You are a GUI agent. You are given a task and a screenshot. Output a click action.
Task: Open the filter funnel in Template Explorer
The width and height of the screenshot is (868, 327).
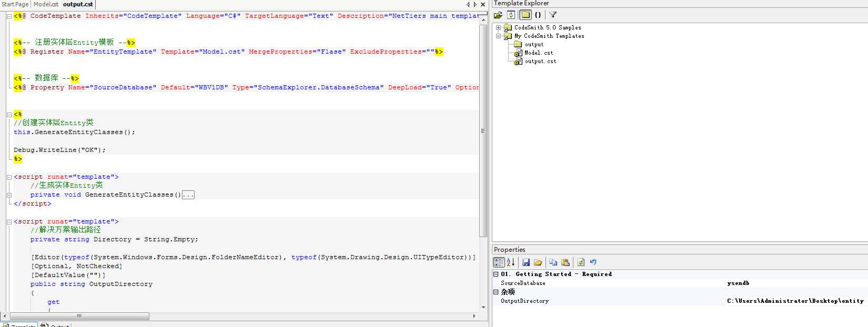(553, 15)
